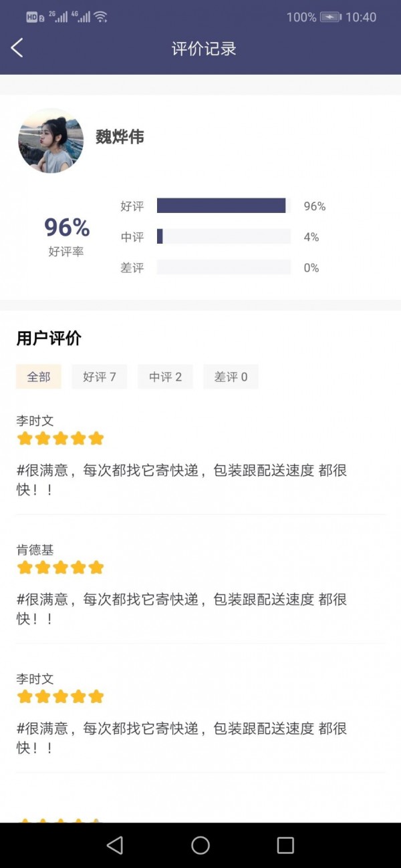Click the 好评 96% progress bar
This screenshot has height=868, width=401.
(223, 206)
